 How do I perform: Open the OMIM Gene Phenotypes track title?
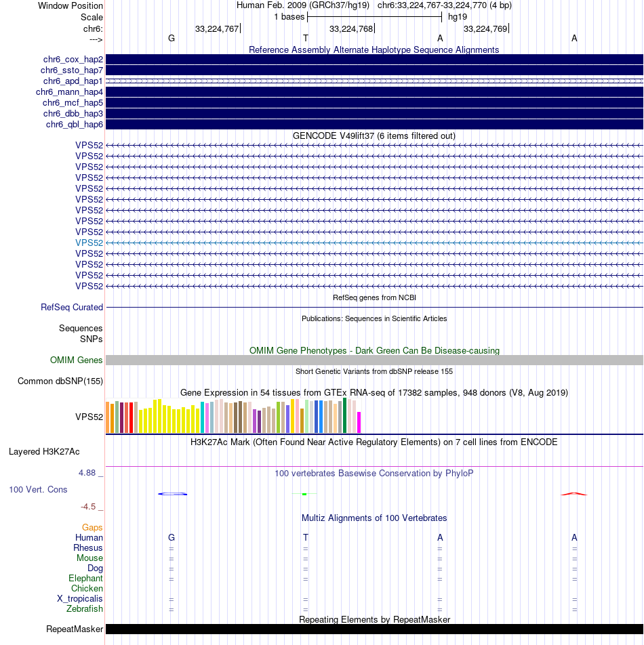coord(374,350)
